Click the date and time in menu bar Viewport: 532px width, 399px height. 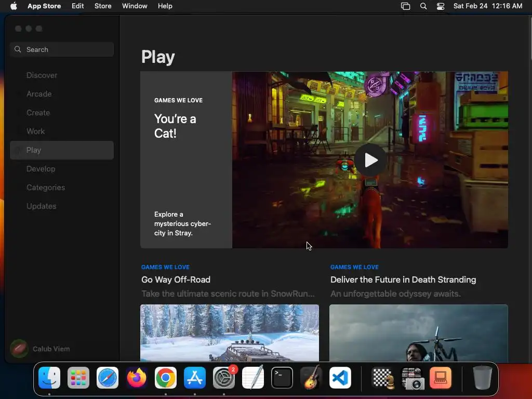click(x=487, y=6)
